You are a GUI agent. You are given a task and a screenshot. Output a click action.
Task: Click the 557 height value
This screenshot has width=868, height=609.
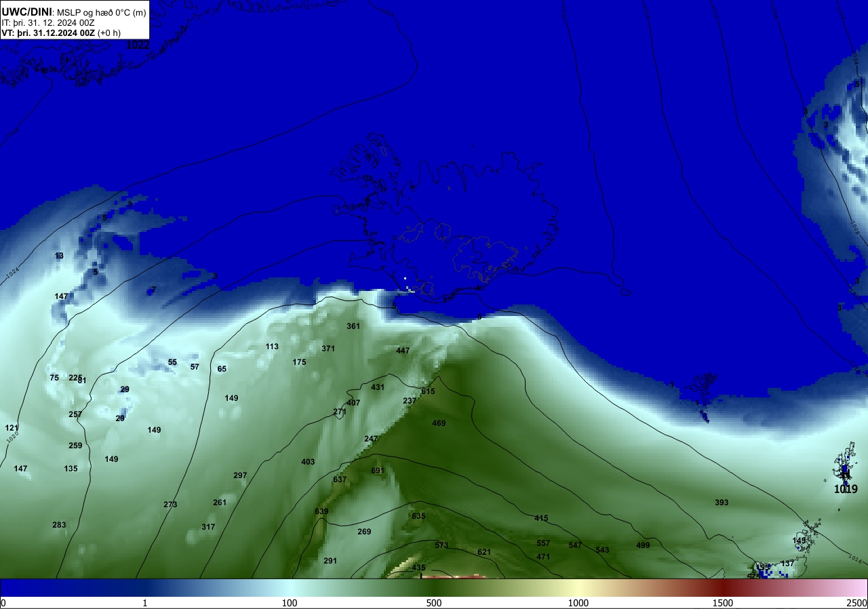pyautogui.click(x=543, y=543)
